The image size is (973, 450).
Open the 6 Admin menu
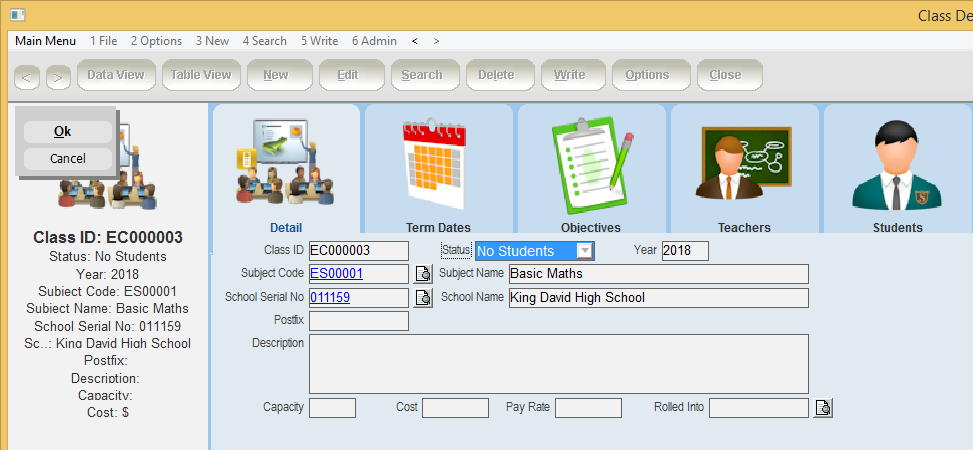374,41
